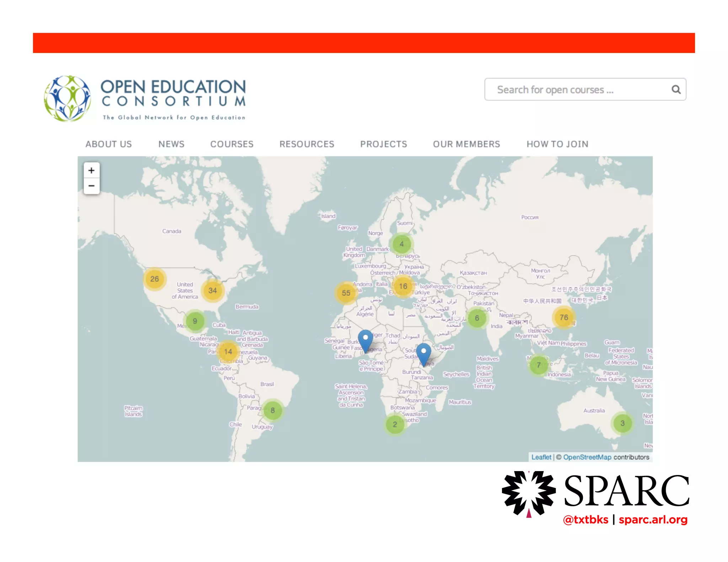Open the cluster marker labeled 76
Screen dimensions: 728x562
(564, 317)
